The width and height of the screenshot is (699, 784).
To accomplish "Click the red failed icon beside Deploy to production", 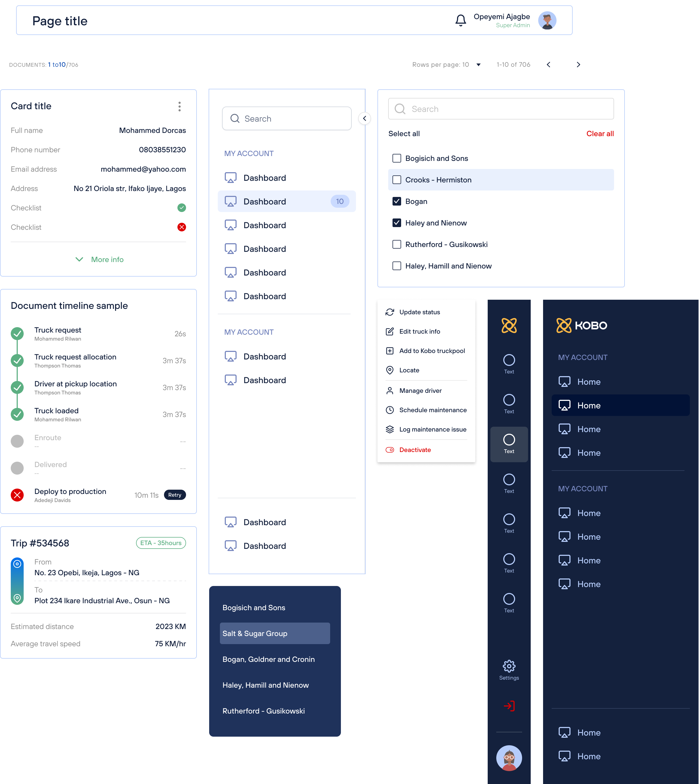I will [x=17, y=495].
